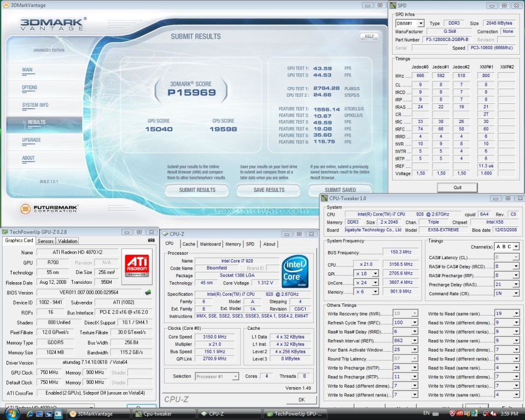The width and height of the screenshot is (525, 420).
Task: Switch to the Cache tab in CPU-Z
Action: click(189, 244)
